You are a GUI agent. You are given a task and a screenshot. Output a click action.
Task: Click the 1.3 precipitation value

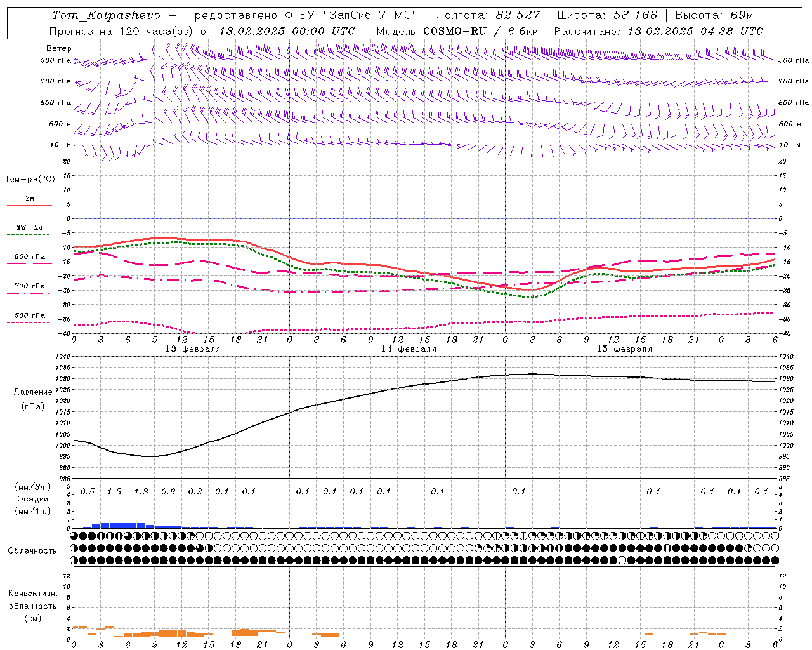tap(141, 492)
